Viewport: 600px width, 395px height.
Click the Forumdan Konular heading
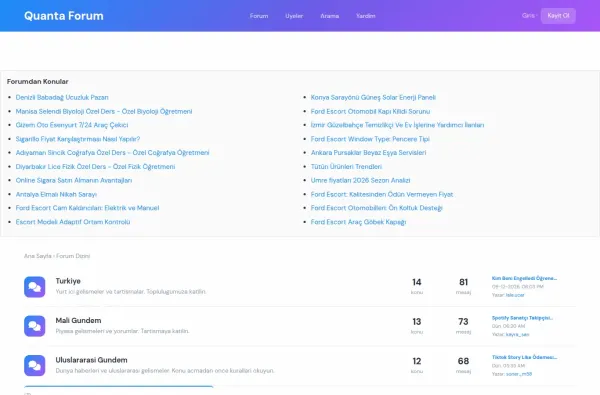pos(38,82)
